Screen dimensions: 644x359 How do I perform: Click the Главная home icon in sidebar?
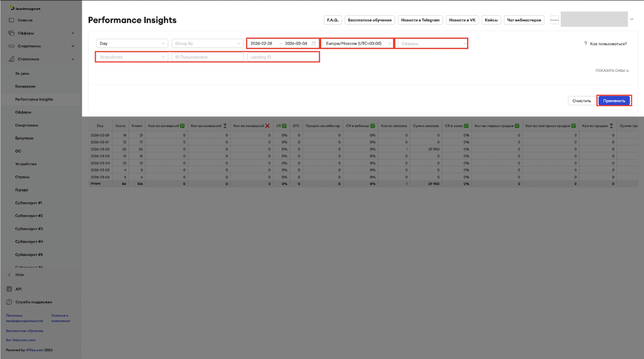pos(12,20)
